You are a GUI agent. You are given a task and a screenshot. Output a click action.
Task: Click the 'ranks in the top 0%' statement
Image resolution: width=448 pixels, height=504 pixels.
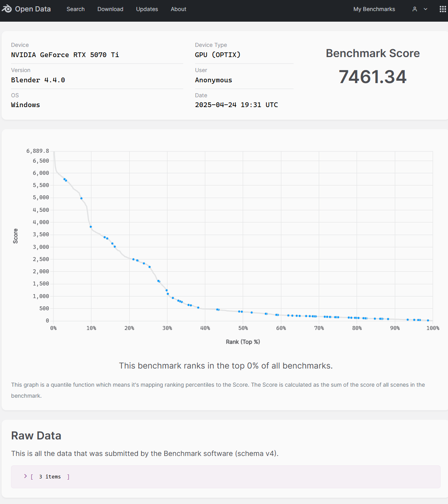pos(226,366)
